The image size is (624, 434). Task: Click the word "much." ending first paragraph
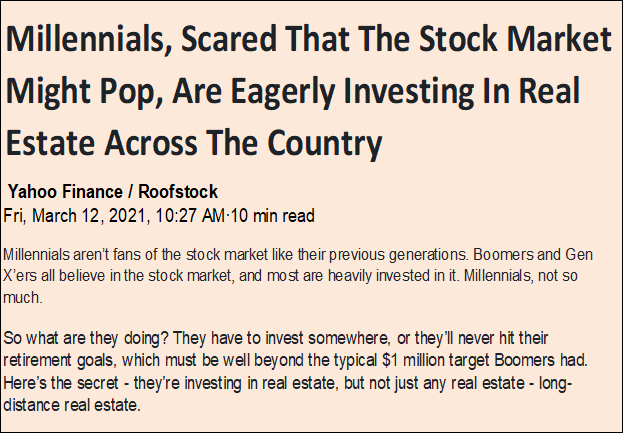[23, 298]
